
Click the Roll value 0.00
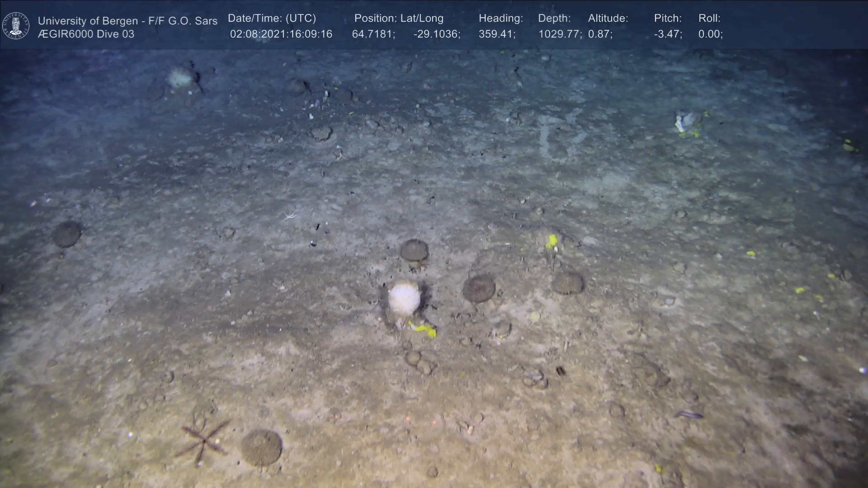coord(710,34)
